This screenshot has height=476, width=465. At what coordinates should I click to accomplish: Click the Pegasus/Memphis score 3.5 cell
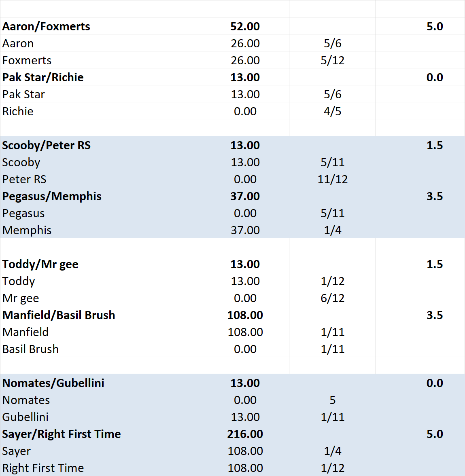435,196
